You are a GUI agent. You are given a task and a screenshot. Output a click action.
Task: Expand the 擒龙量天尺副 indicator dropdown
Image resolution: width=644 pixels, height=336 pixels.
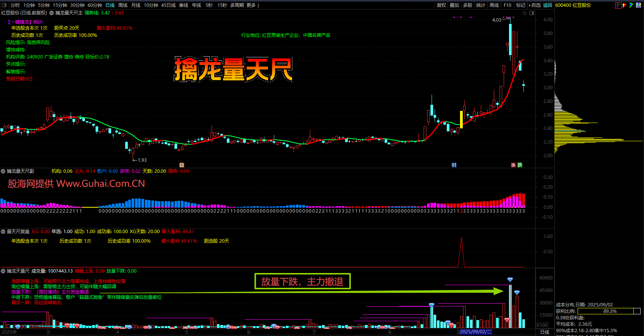(3, 171)
